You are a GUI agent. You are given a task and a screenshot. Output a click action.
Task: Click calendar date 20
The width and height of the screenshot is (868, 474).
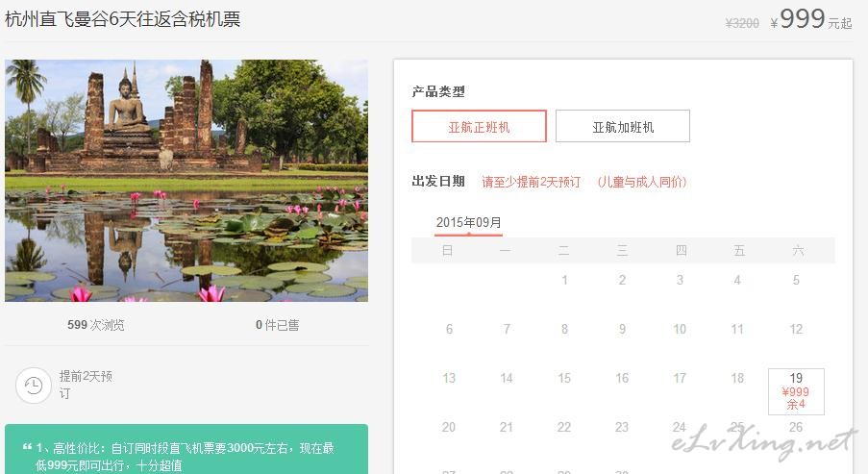(x=449, y=427)
